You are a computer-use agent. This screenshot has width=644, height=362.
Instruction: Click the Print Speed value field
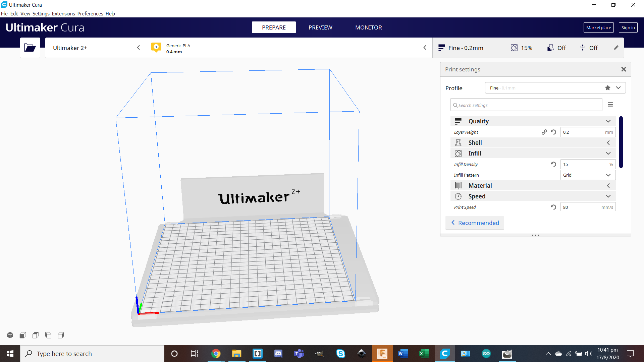point(588,207)
